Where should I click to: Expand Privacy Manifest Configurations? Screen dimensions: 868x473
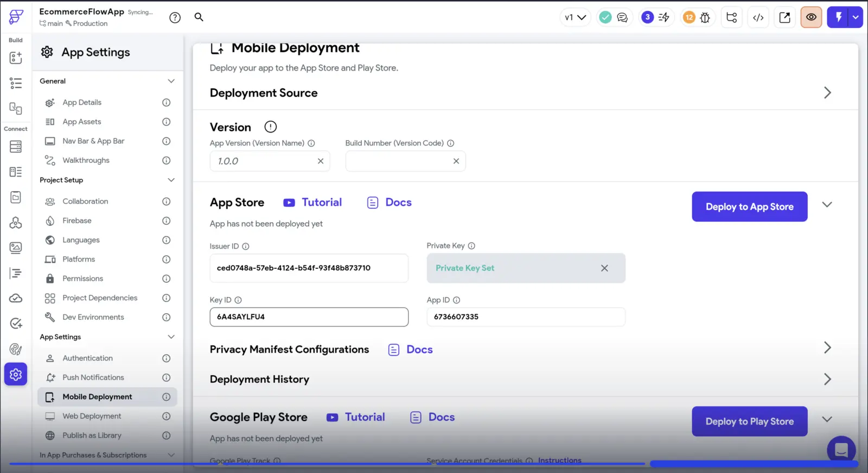(827, 348)
